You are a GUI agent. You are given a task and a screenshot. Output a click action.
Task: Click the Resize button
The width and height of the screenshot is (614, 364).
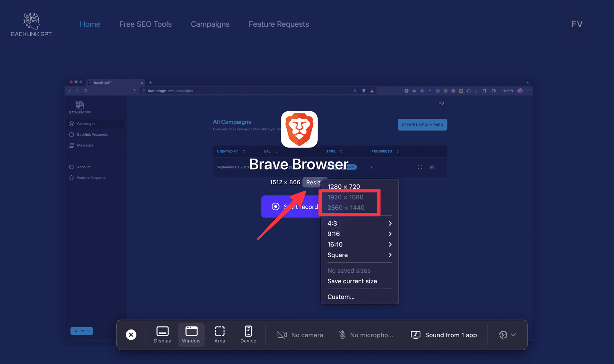coord(313,182)
